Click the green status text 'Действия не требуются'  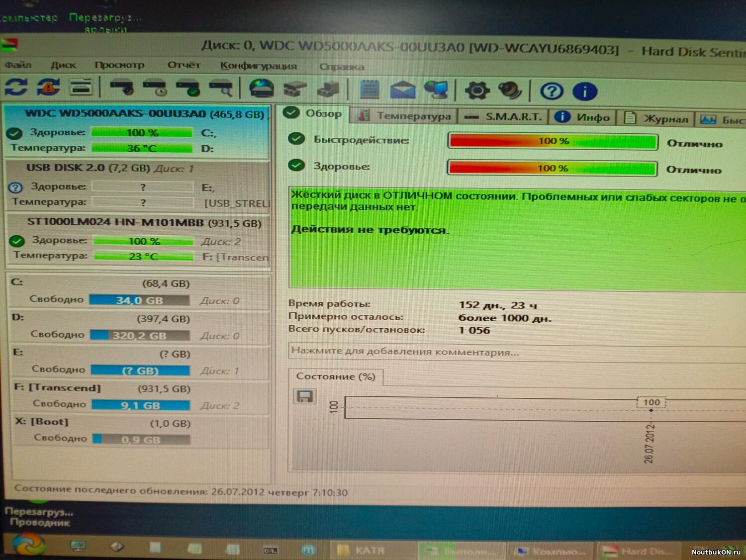pyautogui.click(x=370, y=230)
